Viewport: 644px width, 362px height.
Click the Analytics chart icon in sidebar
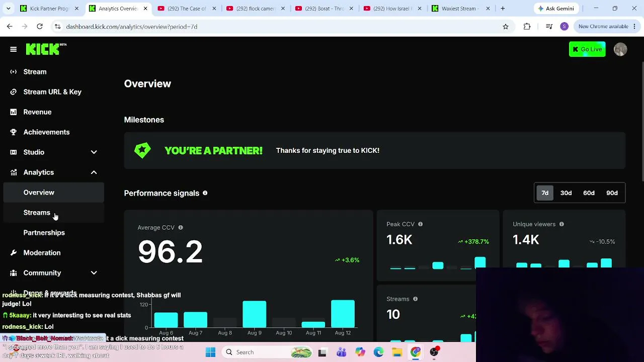(14, 172)
